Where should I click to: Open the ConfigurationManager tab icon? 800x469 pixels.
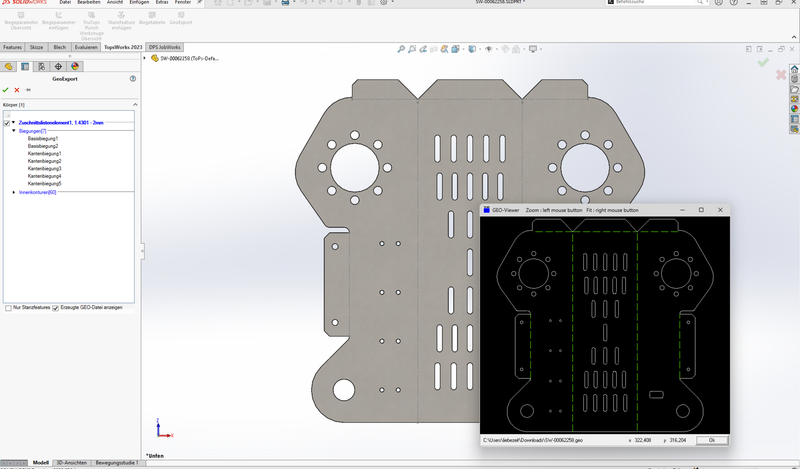(x=41, y=66)
